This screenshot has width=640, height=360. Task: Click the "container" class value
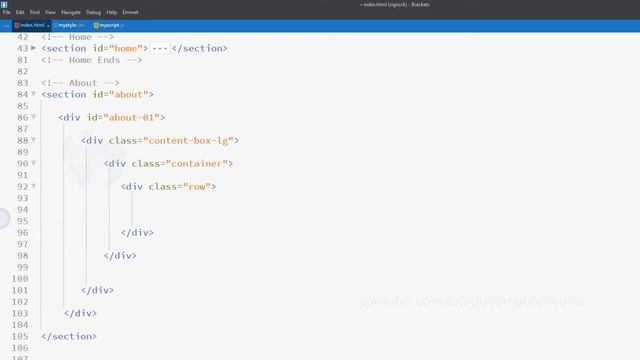pyautogui.click(x=196, y=164)
